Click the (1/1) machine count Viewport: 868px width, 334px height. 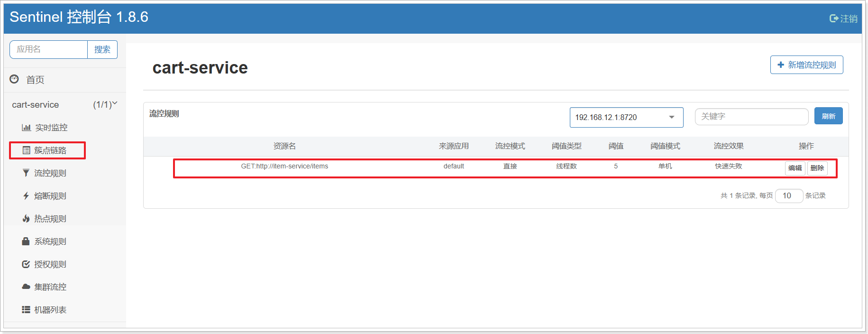pyautogui.click(x=102, y=104)
